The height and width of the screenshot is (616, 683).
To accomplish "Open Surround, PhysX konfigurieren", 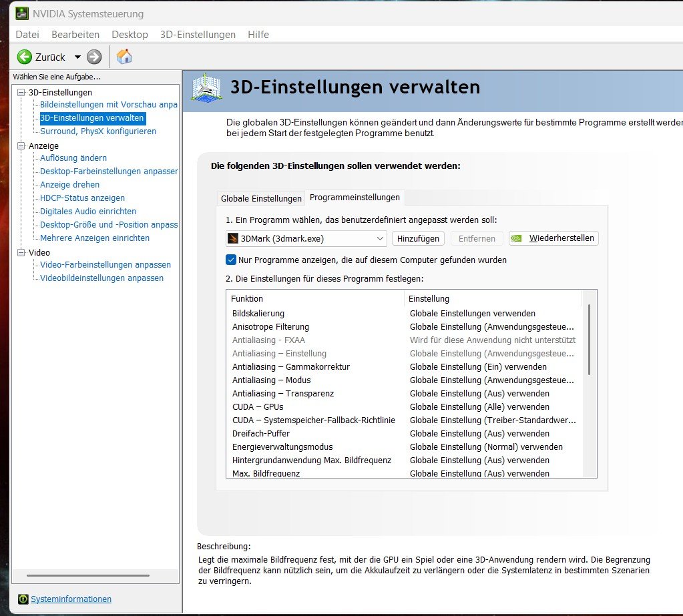I will click(x=98, y=131).
